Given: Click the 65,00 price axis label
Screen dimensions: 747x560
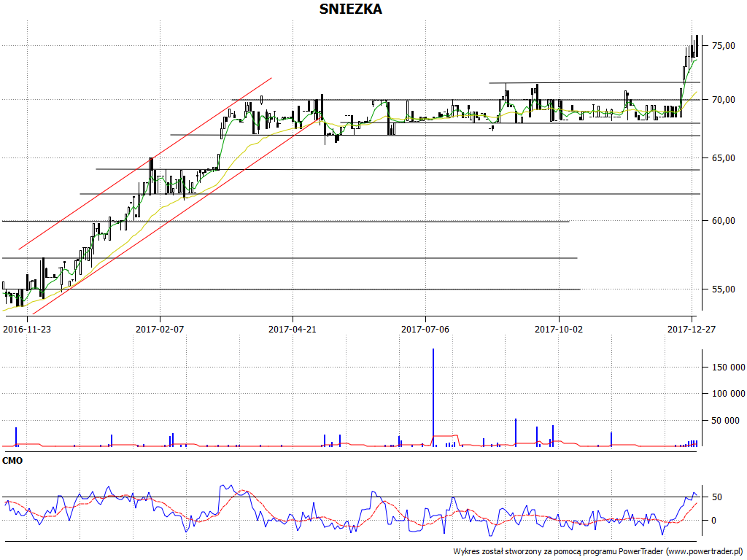Looking at the screenshot, I should (723, 158).
